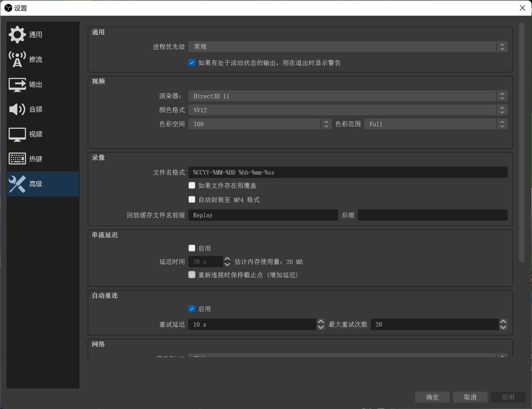This screenshot has width=532, height=409.
Task: Click the wrench-screwdriver 高级 icon
Action: tap(17, 184)
